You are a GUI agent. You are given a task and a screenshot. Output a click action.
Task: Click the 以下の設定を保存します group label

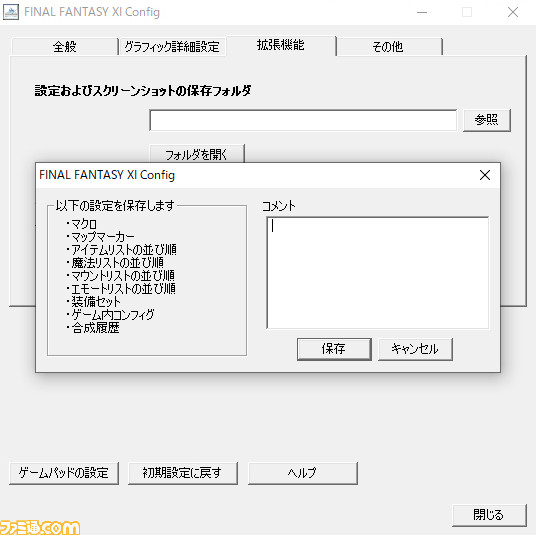tap(115, 205)
